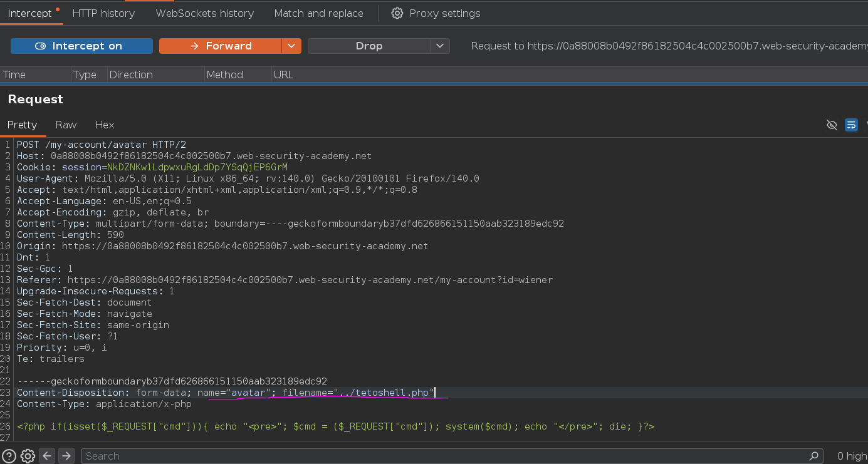868x464 pixels.
Task: Click the Sec-Fetch-Site: same-origin line
Action: [93, 325]
